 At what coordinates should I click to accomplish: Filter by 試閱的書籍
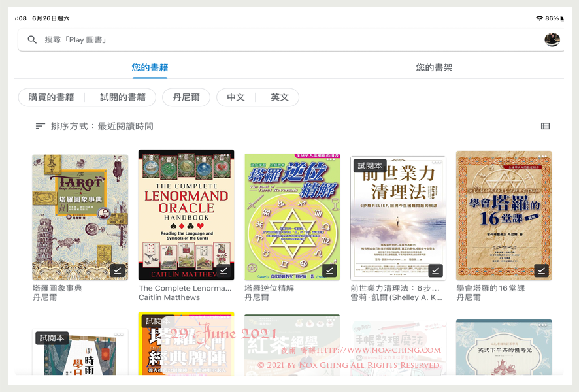[123, 97]
